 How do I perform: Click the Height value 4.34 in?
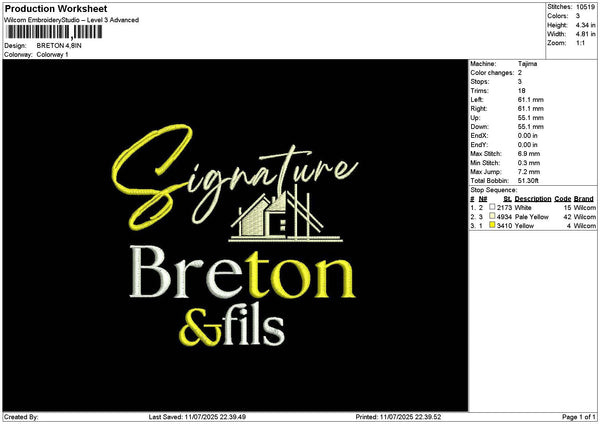coord(585,25)
